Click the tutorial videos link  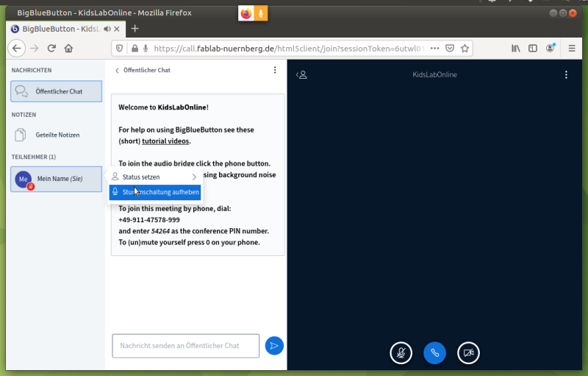165,141
